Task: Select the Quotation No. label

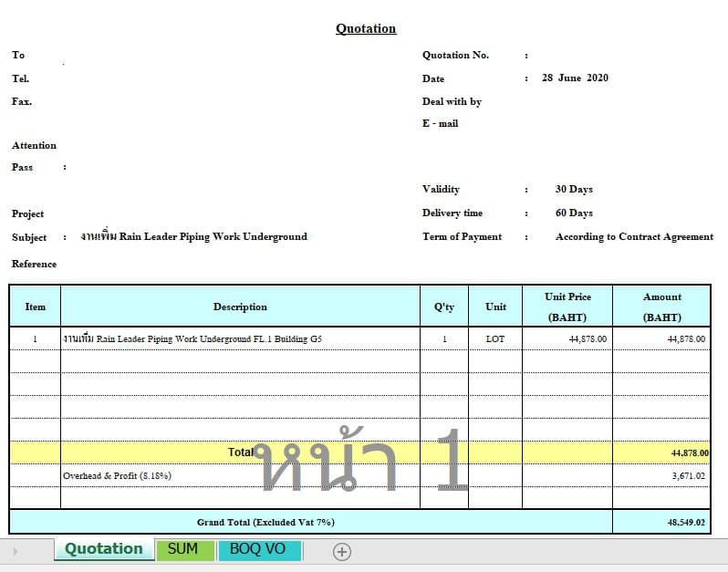Action: 455,55
